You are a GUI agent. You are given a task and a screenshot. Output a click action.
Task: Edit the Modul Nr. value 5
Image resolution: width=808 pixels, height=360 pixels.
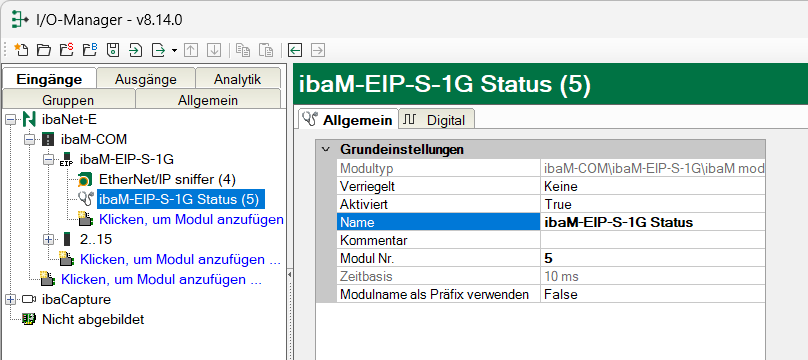[x=653, y=258]
